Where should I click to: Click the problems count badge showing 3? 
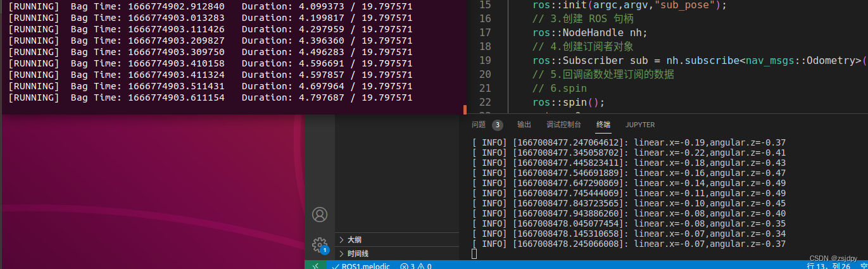point(498,125)
